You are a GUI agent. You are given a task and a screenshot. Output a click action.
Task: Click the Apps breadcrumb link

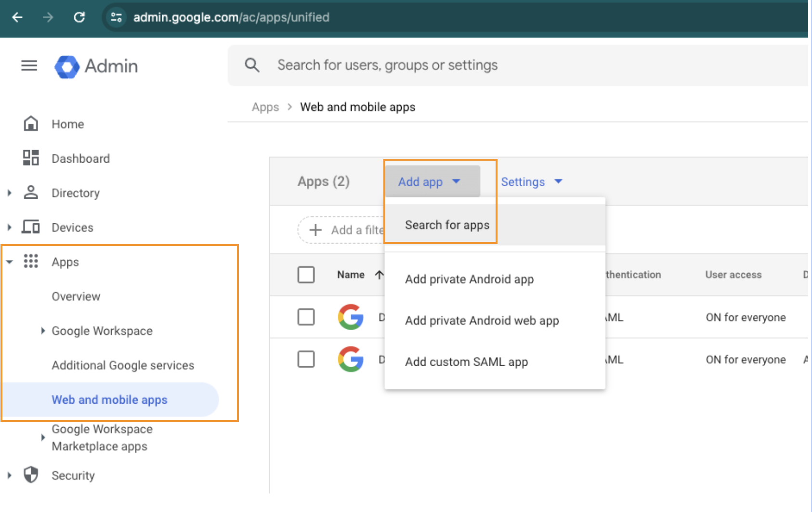[265, 107]
